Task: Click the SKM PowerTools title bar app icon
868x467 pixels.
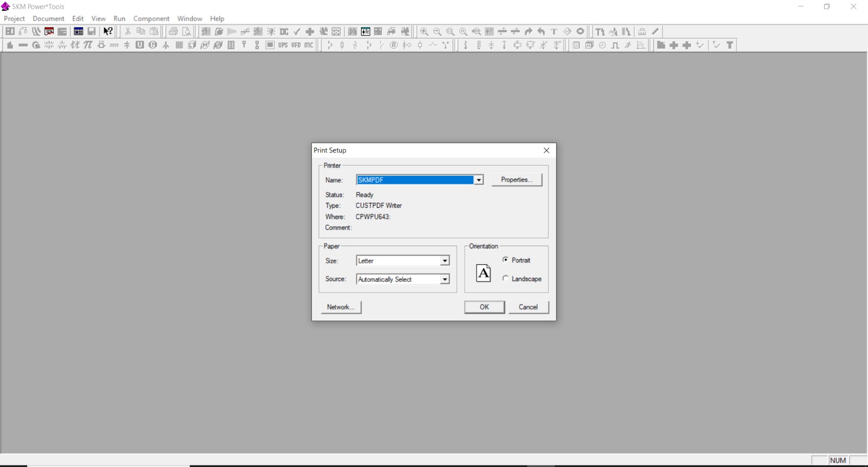Action: tap(6, 7)
